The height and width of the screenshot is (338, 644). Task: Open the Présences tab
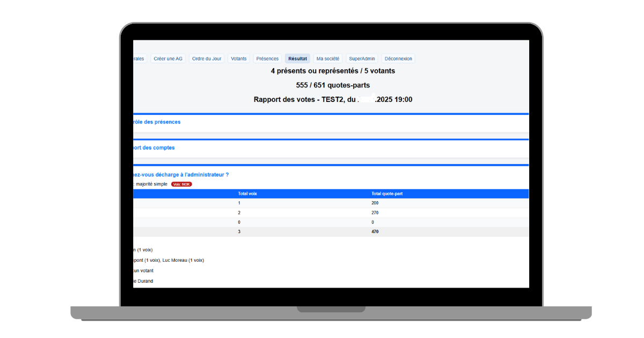(267, 58)
